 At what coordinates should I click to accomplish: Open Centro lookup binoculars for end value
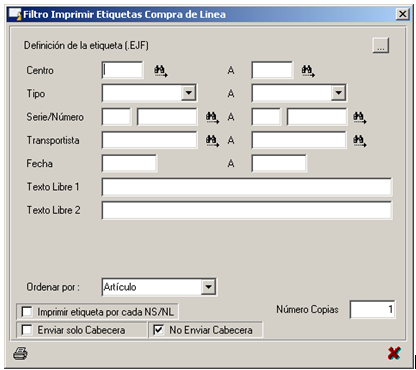(x=308, y=71)
